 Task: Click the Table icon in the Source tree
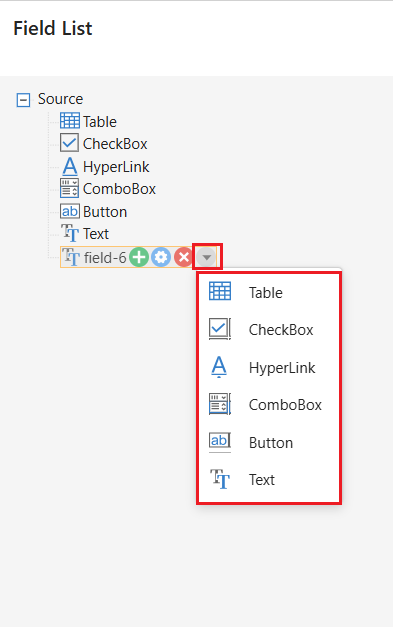(x=70, y=120)
